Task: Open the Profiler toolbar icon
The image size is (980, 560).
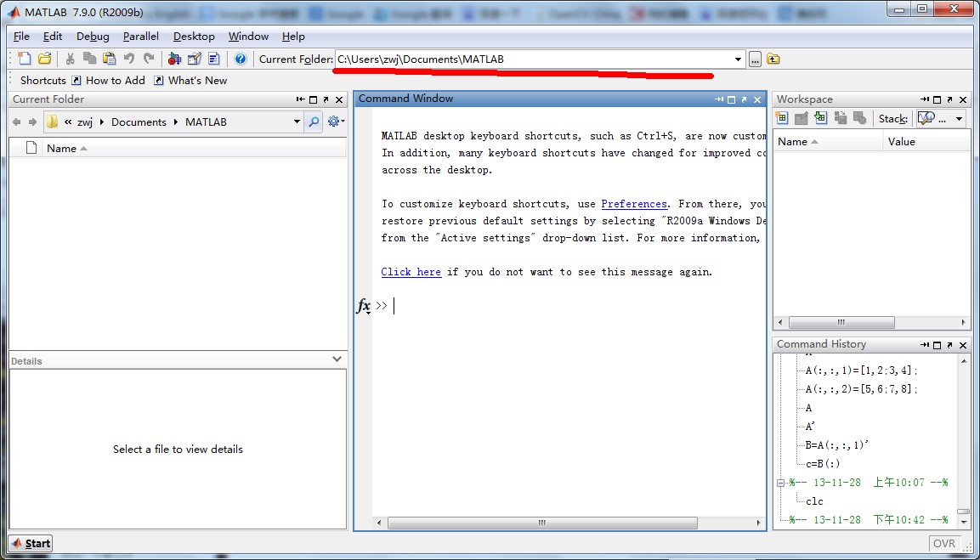Action: pos(214,59)
